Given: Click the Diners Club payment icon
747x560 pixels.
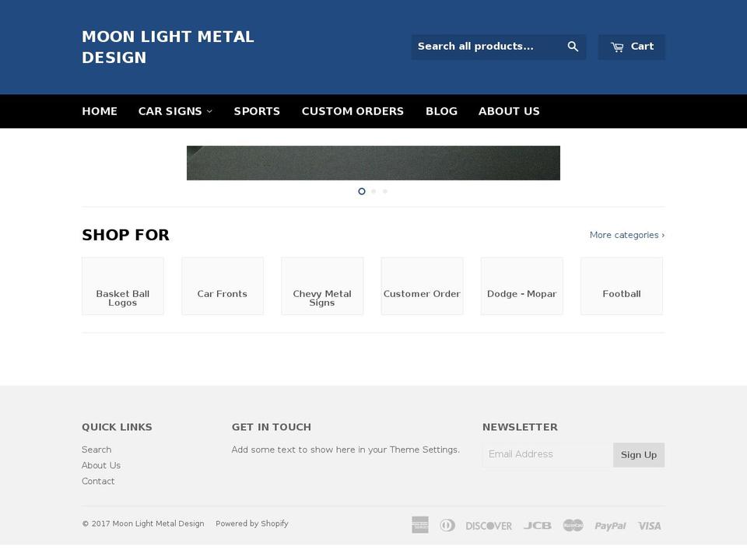Looking at the screenshot, I should click(x=447, y=525).
